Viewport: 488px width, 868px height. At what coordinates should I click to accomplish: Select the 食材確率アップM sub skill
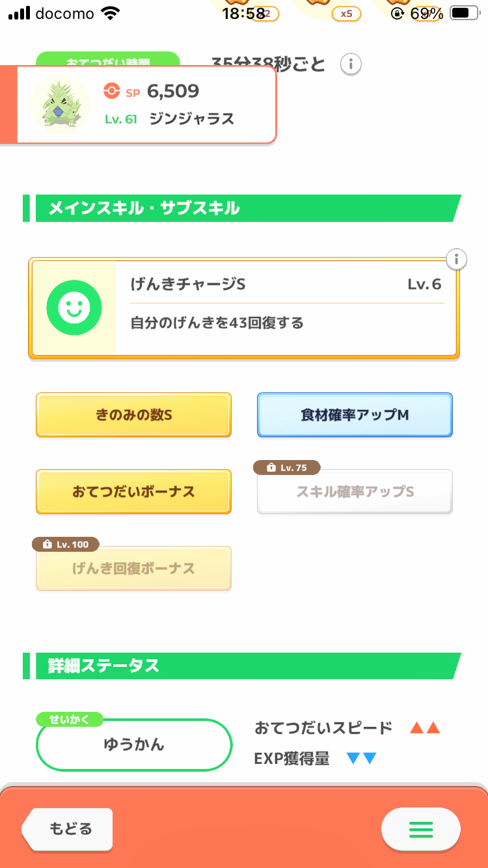coord(355,415)
